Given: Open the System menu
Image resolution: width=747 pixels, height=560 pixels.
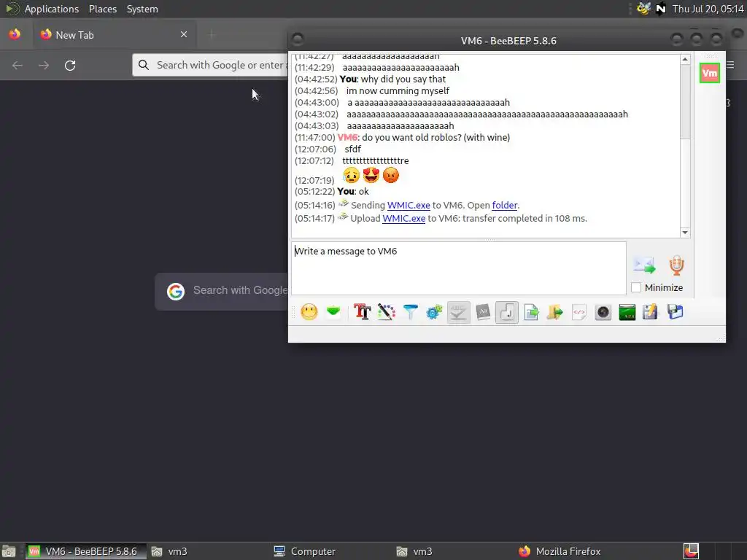Looking at the screenshot, I should (x=142, y=9).
